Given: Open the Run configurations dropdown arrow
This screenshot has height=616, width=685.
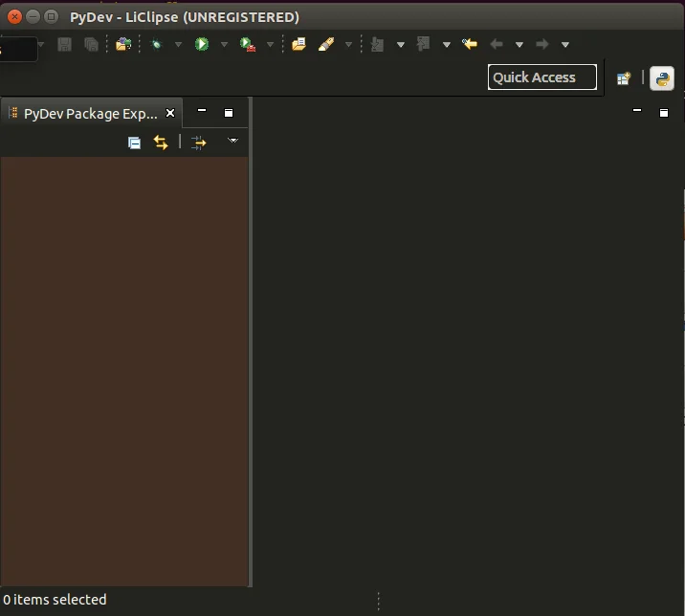Looking at the screenshot, I should click(224, 45).
